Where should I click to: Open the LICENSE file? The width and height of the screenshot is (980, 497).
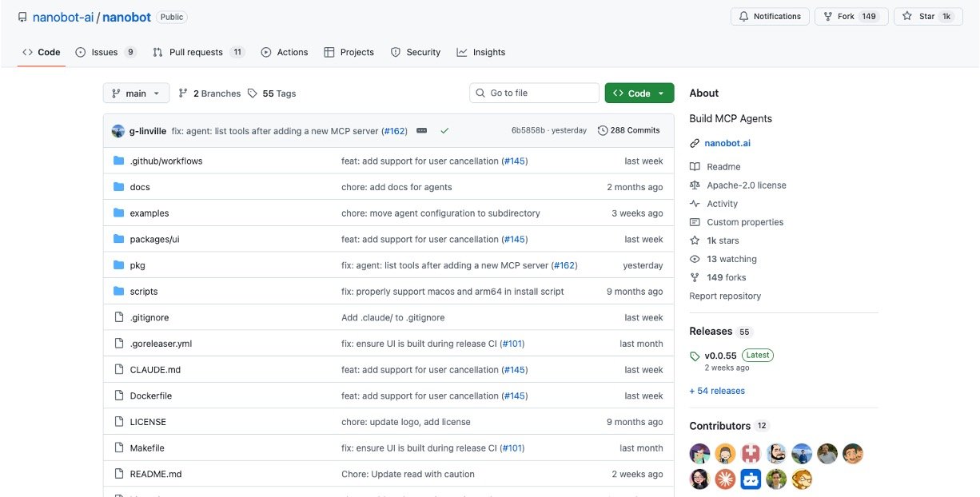point(148,422)
